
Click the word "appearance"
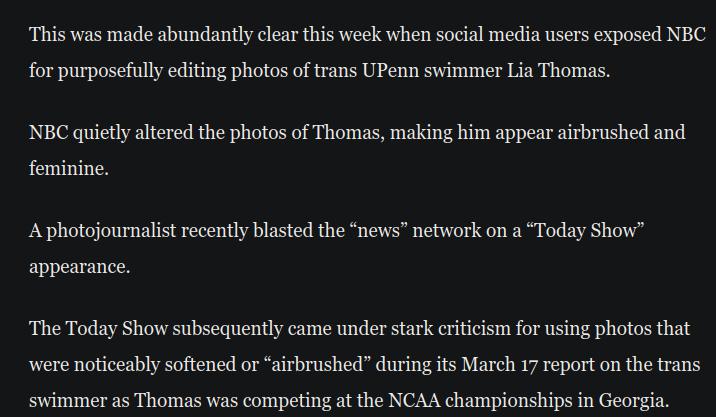pos(78,267)
